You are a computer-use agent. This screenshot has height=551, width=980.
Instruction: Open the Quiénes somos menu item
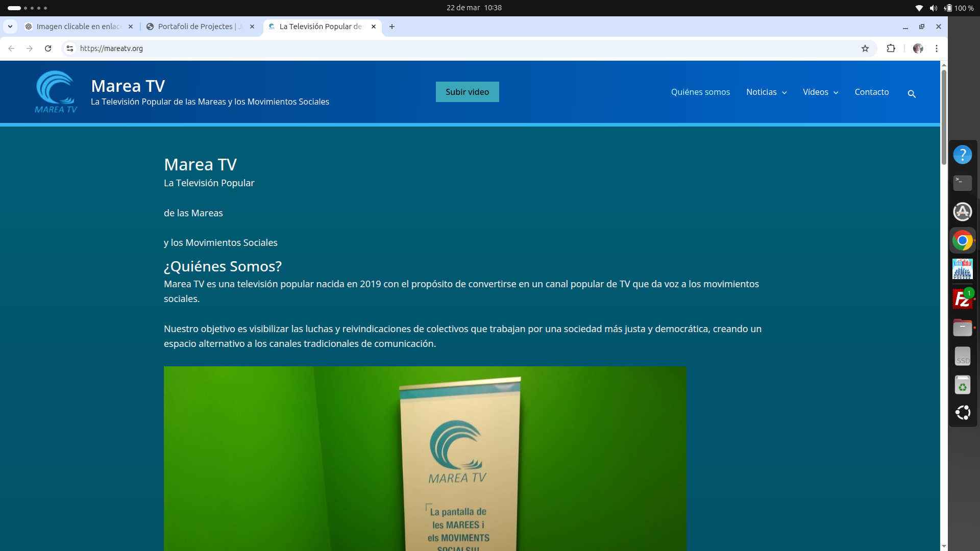(700, 92)
